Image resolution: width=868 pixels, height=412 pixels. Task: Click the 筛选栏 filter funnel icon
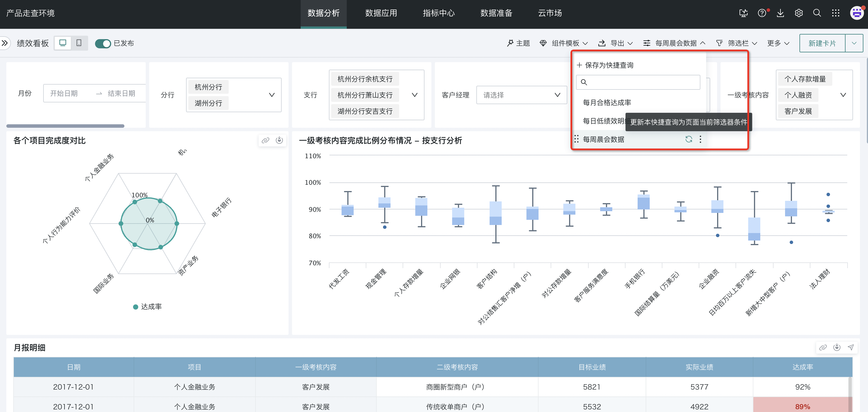tap(719, 43)
